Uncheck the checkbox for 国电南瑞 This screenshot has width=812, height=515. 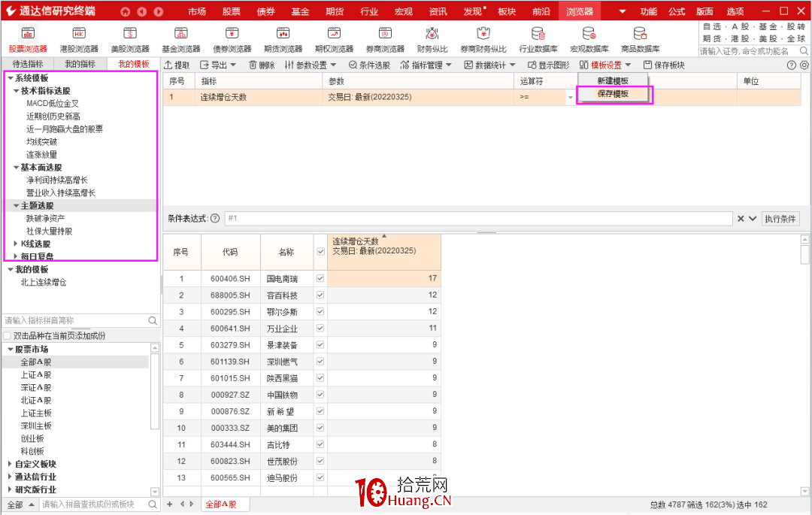point(320,278)
